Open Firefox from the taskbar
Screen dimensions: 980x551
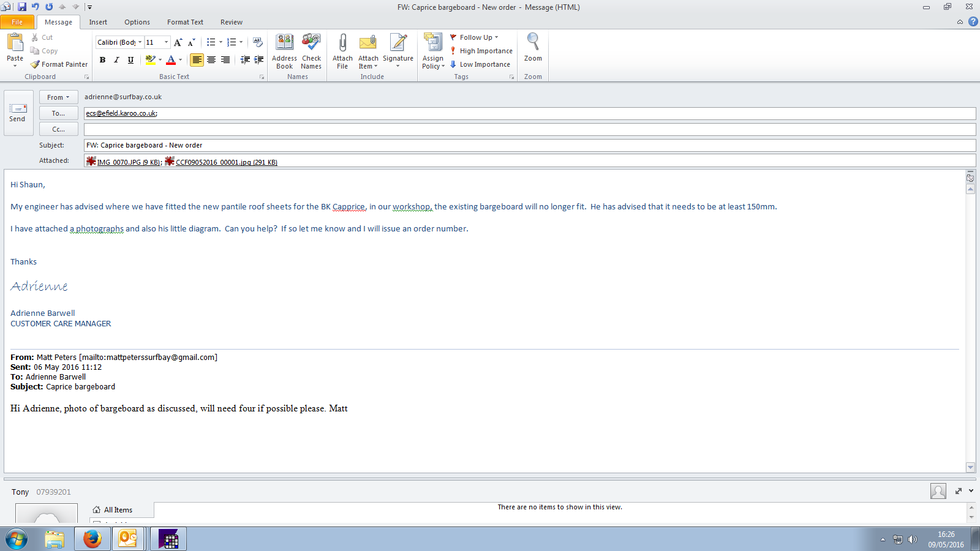92,539
